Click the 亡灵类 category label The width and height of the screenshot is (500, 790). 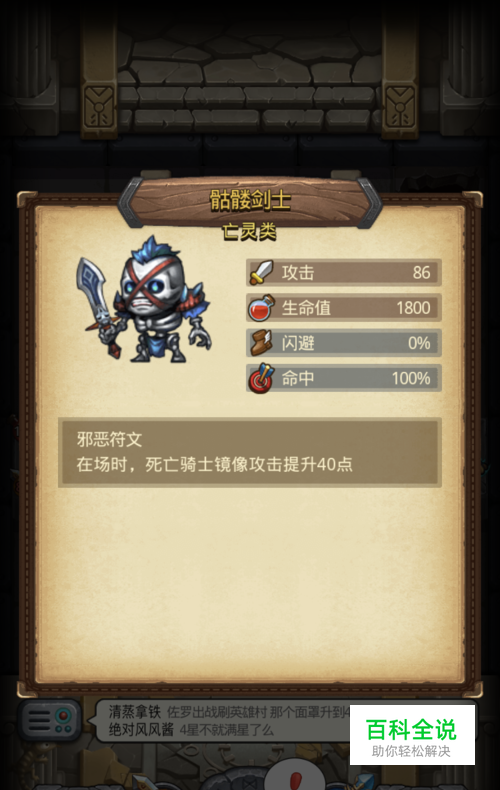click(x=249, y=232)
